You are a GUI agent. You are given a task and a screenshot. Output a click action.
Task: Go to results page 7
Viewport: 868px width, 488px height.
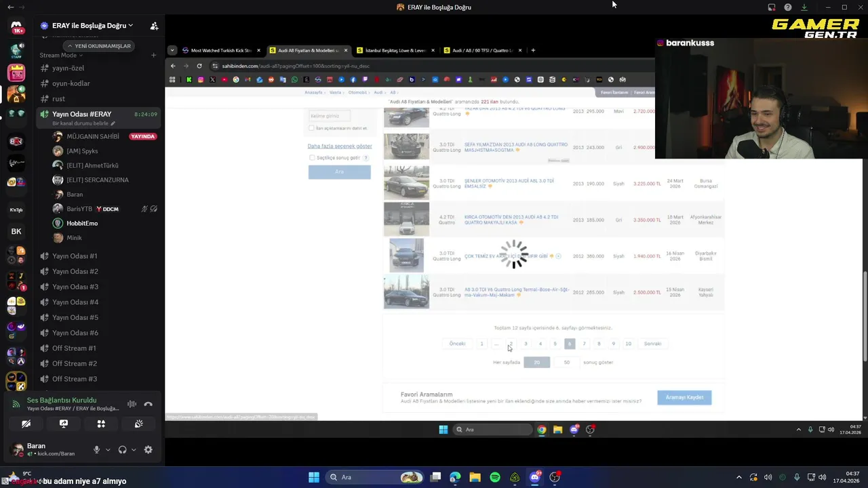(x=584, y=344)
